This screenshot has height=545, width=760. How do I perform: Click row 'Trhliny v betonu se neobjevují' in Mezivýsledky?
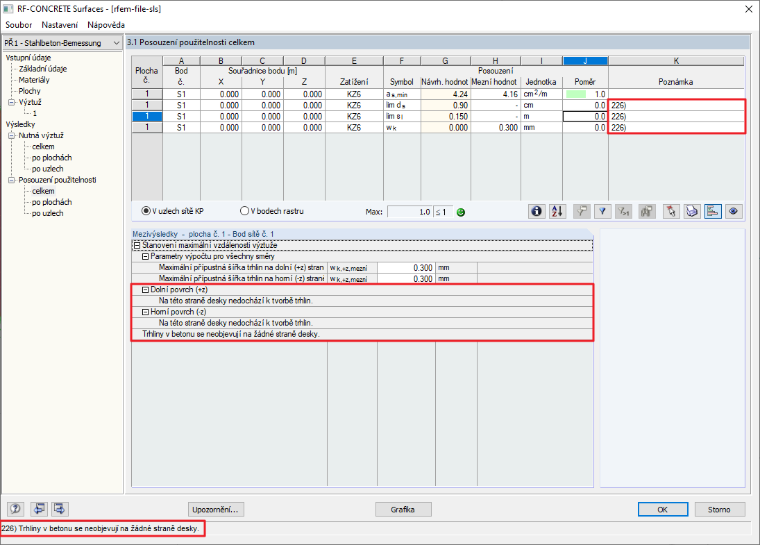coord(362,334)
